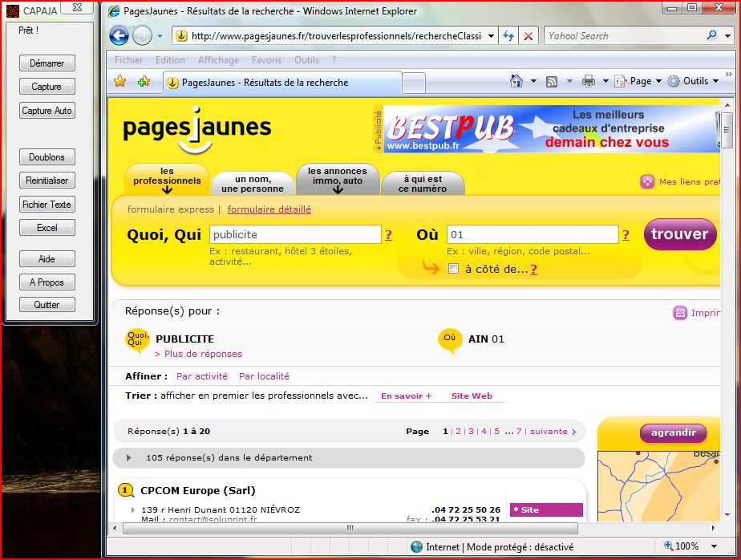741x560 pixels.
Task: Click the red Stop loading icon
Action: pos(528,36)
